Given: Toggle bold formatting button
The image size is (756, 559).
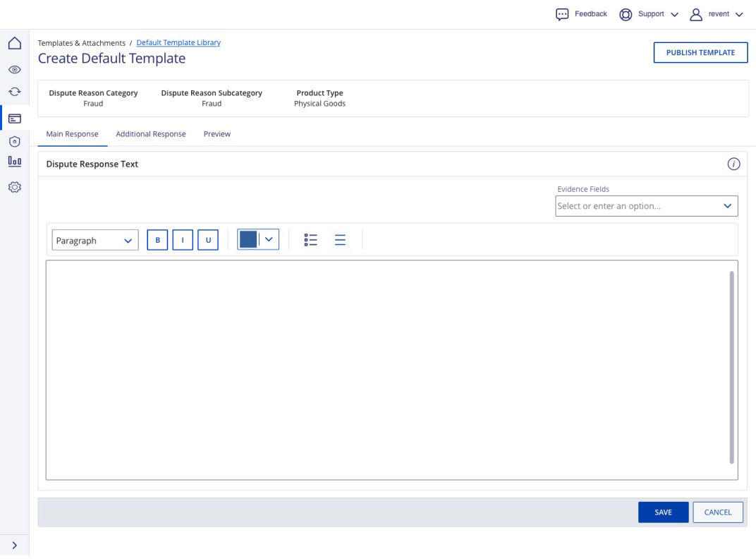Looking at the screenshot, I should point(157,240).
